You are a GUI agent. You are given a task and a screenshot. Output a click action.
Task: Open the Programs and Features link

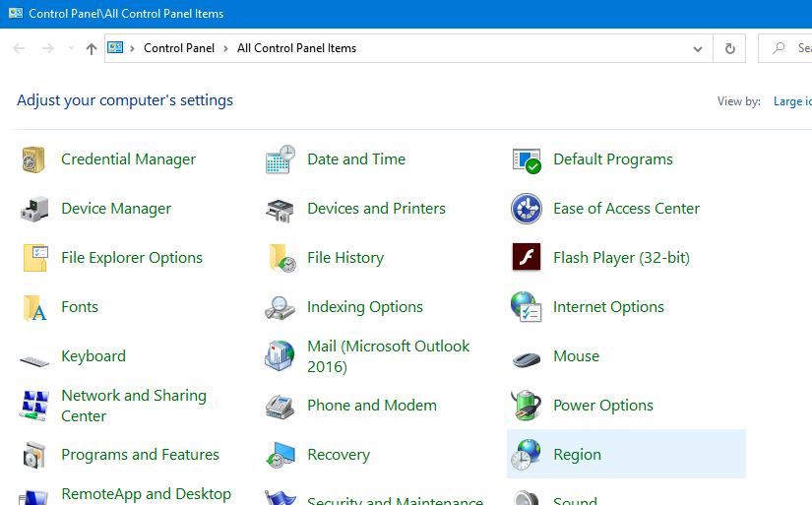140,455
